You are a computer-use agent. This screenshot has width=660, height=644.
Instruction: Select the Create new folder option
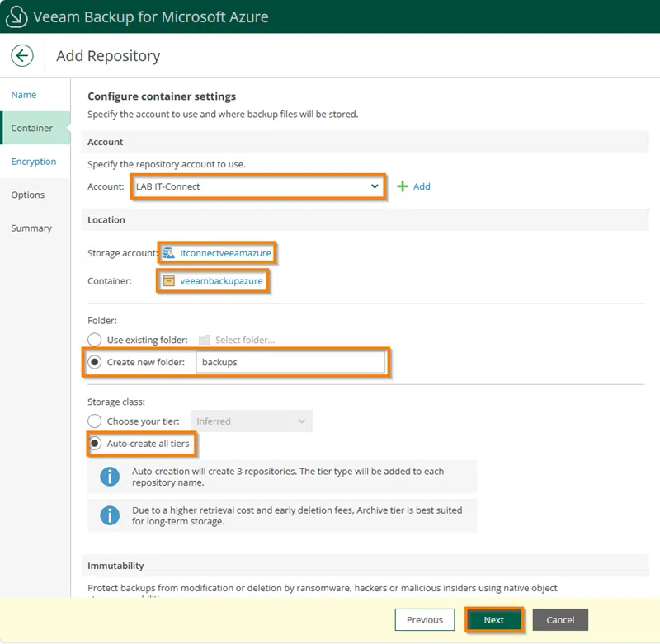(95, 362)
